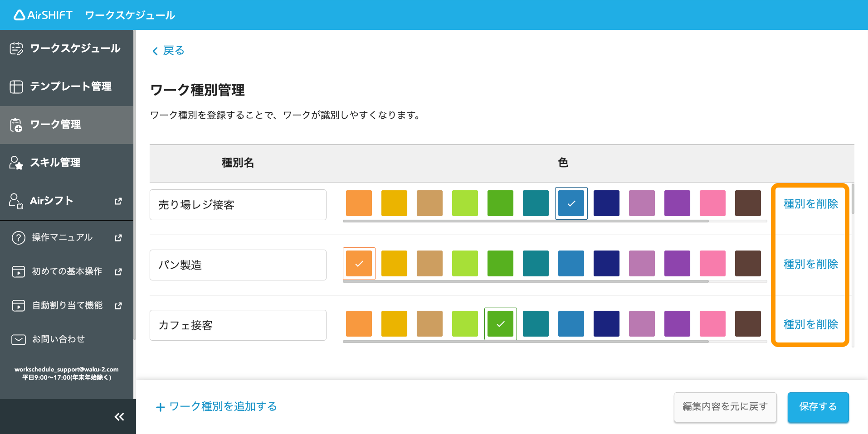Pick navy color for 売り場レジ接客
The image size is (868, 434).
pyautogui.click(x=606, y=203)
